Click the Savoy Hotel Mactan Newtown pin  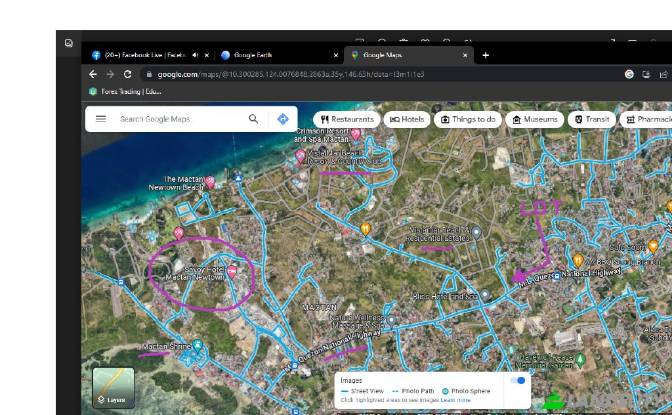point(232,271)
